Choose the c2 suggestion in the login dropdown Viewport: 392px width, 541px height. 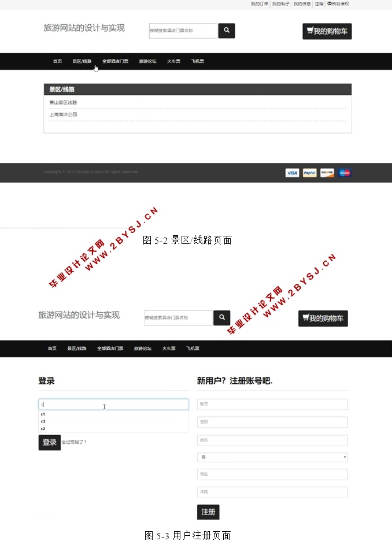[43, 429]
